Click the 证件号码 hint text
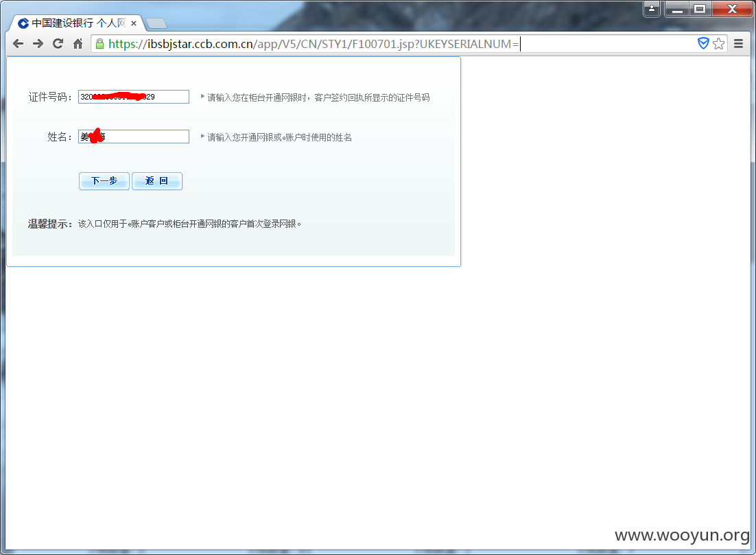Image resolution: width=756 pixels, height=555 pixels. click(318, 98)
